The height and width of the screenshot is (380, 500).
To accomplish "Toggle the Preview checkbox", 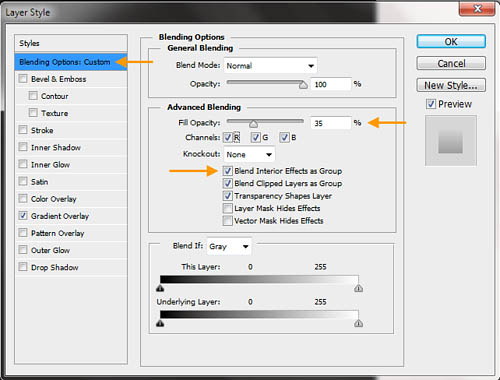I will coord(431,104).
